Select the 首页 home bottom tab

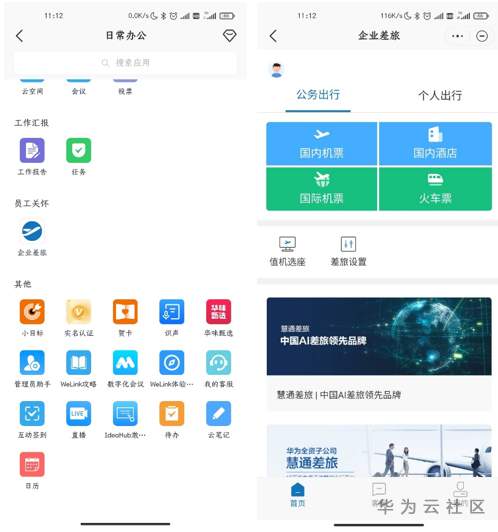(x=298, y=495)
